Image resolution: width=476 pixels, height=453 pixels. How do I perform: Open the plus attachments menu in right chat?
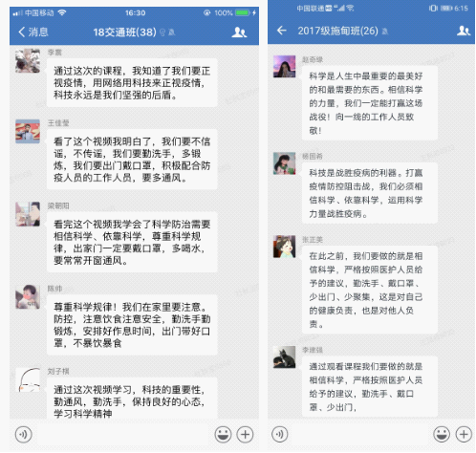(x=464, y=434)
